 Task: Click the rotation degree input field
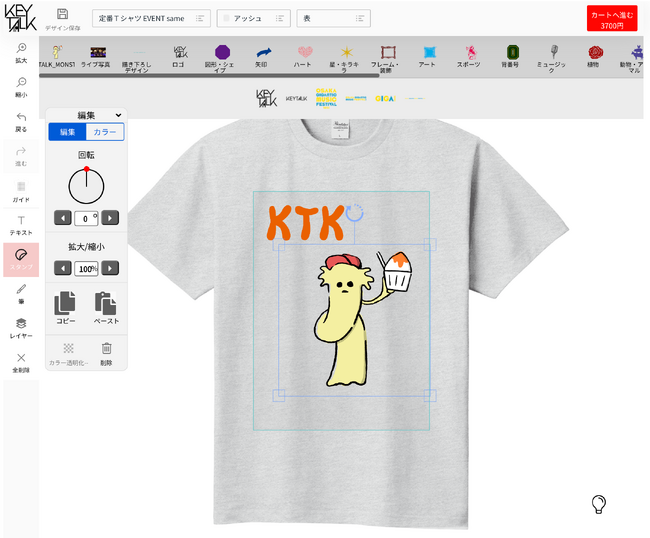86,218
